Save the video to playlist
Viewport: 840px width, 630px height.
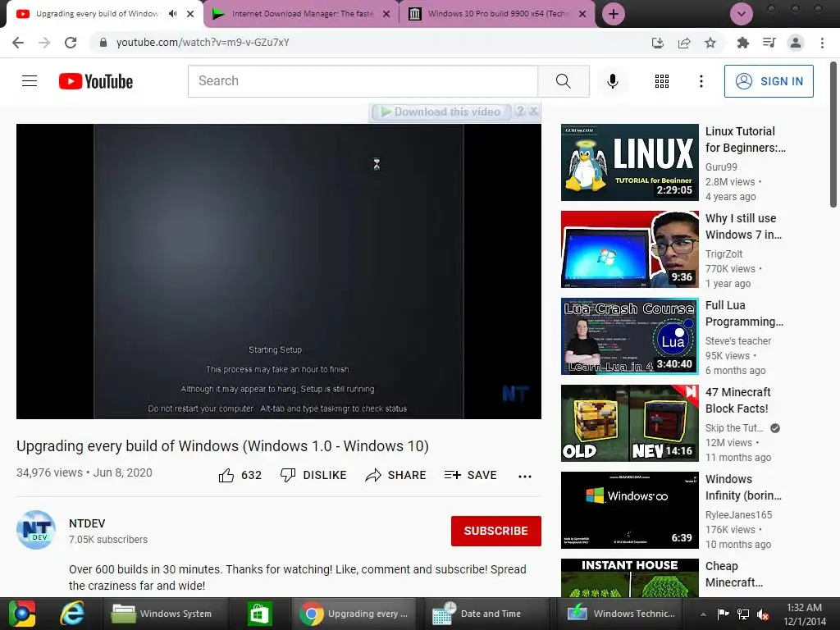[x=470, y=475]
